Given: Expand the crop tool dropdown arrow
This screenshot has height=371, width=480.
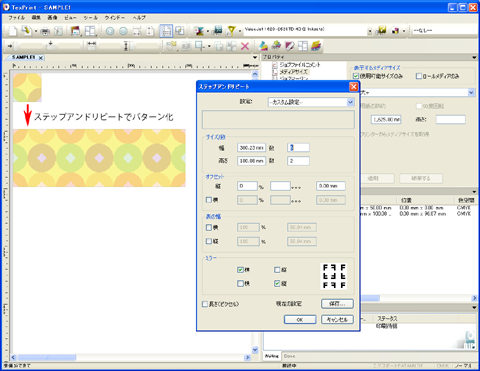Looking at the screenshot, I should click(x=209, y=46).
